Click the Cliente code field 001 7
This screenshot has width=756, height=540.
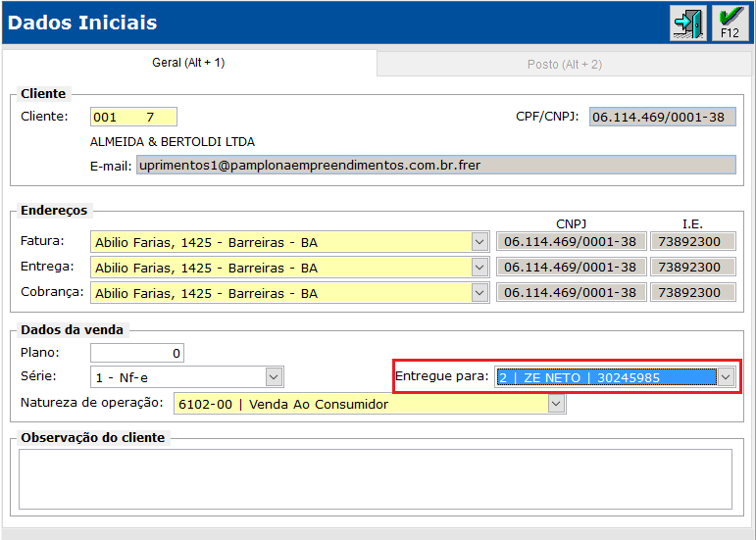click(133, 117)
